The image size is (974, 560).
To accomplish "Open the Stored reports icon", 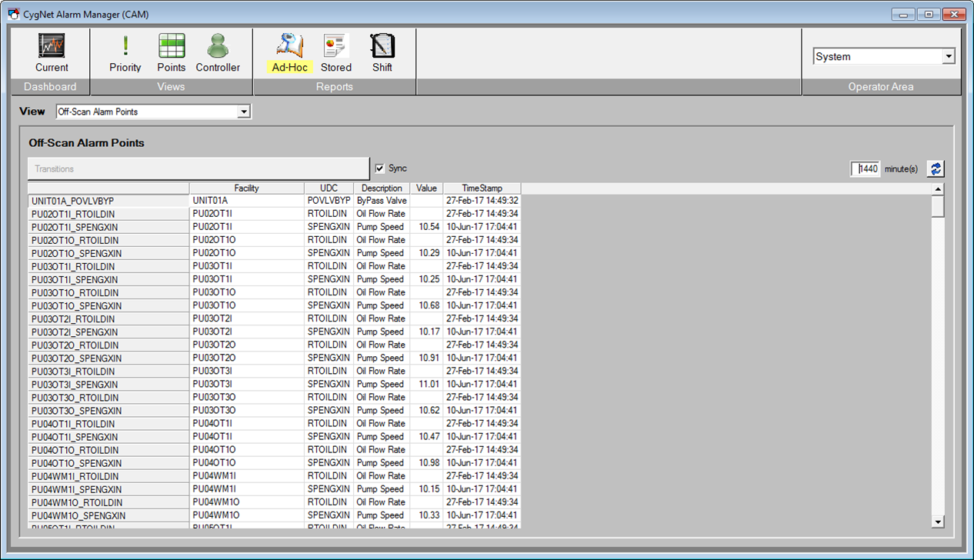I will click(x=336, y=52).
